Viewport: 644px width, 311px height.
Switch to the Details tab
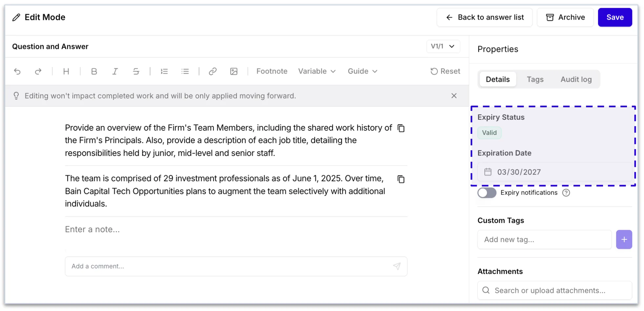click(498, 79)
